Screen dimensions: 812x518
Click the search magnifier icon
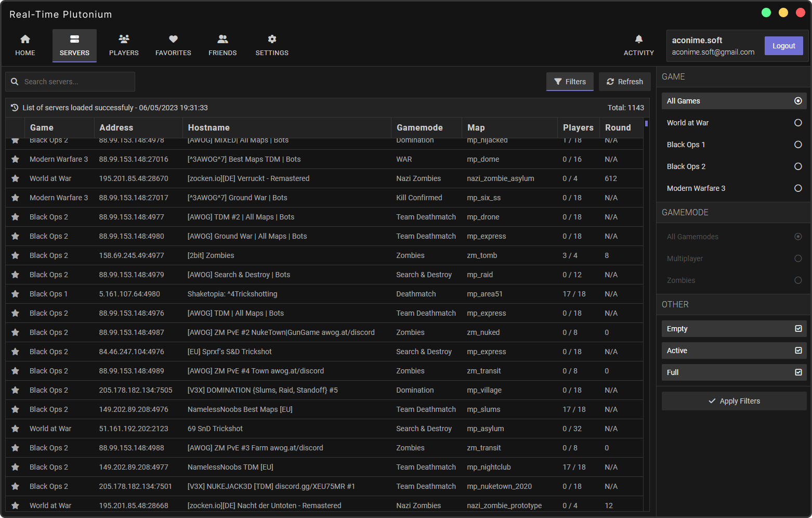click(15, 82)
